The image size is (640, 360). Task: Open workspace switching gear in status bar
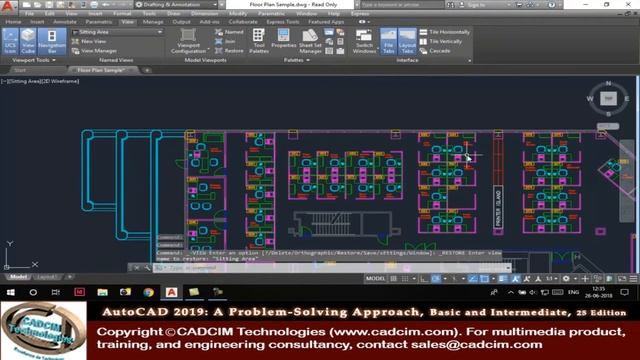pos(566,279)
